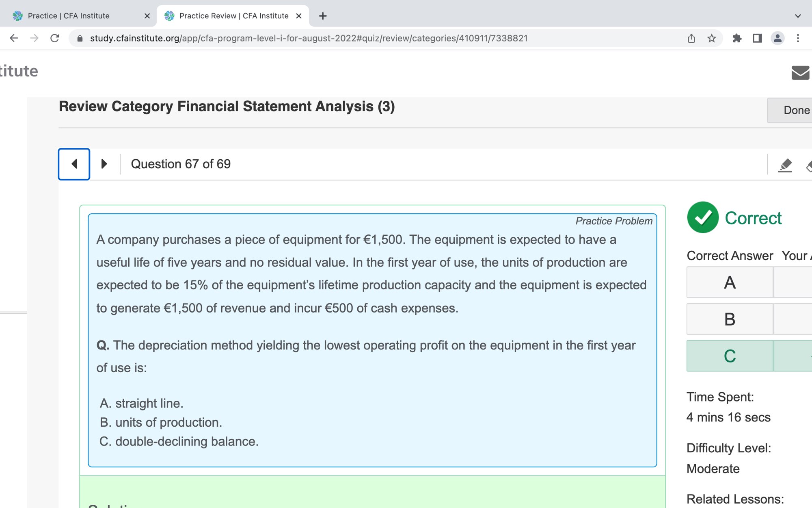Viewport: 812px width, 508px height.
Task: Switch to the Practice | CFA Institute tab
Action: point(69,16)
